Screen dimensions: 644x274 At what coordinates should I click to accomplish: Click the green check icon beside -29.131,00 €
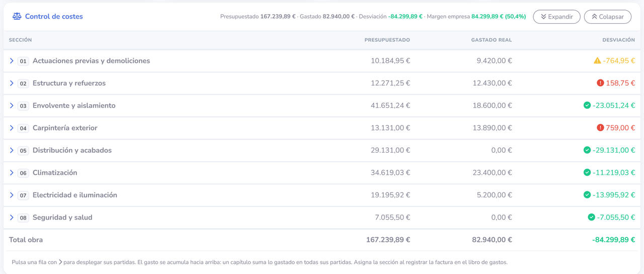pos(587,150)
